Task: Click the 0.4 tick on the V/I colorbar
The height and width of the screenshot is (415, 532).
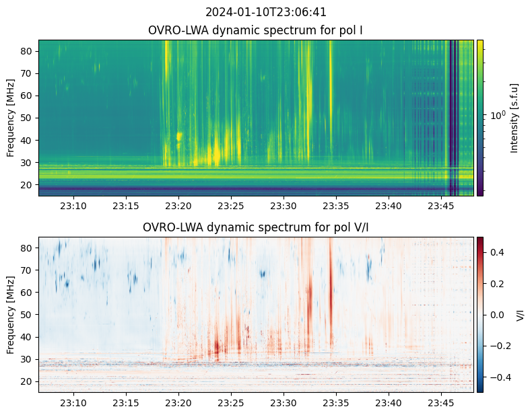Action: tap(496, 252)
